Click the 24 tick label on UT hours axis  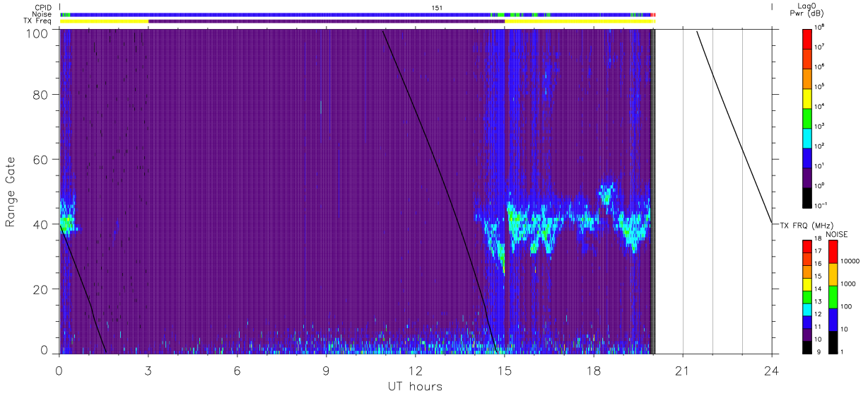click(771, 370)
